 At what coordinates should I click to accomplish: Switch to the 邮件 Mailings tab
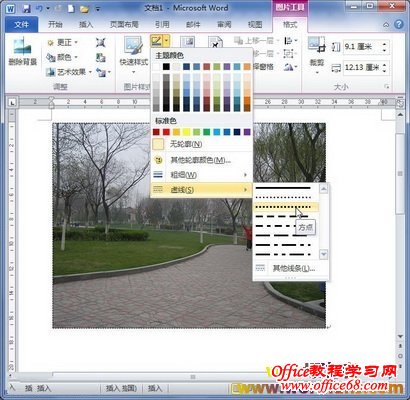pyautogui.click(x=193, y=24)
